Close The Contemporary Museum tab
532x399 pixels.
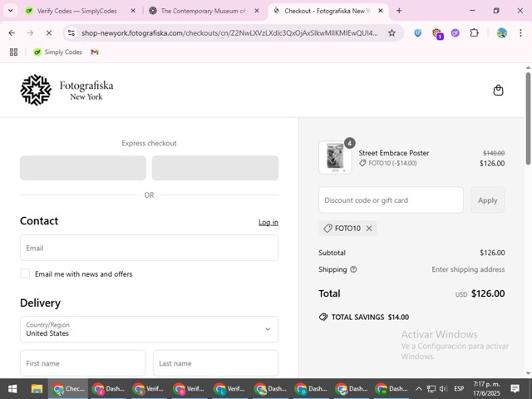coord(257,11)
